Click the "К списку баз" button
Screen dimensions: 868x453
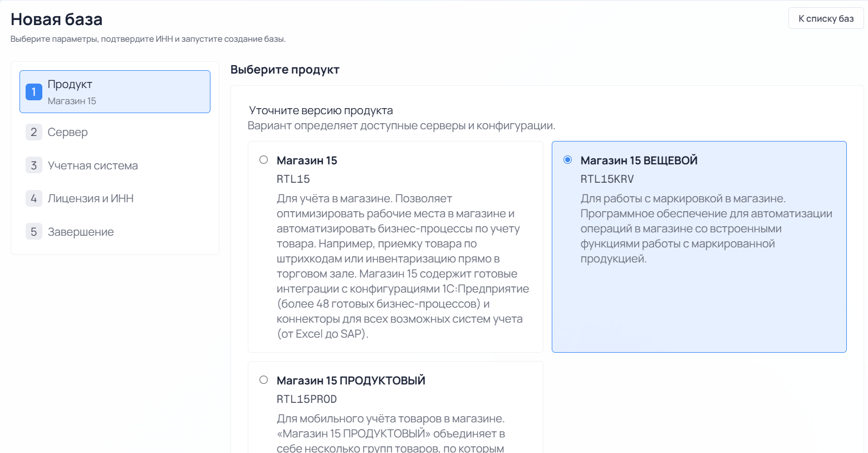point(826,18)
